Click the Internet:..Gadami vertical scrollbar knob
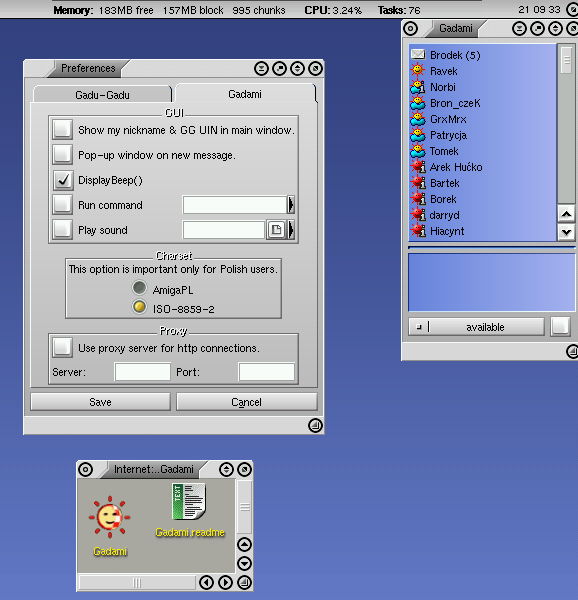The width and height of the screenshot is (578, 600). pos(244,507)
